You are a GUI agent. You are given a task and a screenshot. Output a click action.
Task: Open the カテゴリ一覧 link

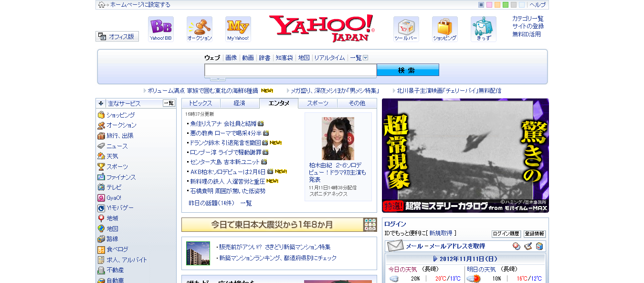click(x=528, y=18)
